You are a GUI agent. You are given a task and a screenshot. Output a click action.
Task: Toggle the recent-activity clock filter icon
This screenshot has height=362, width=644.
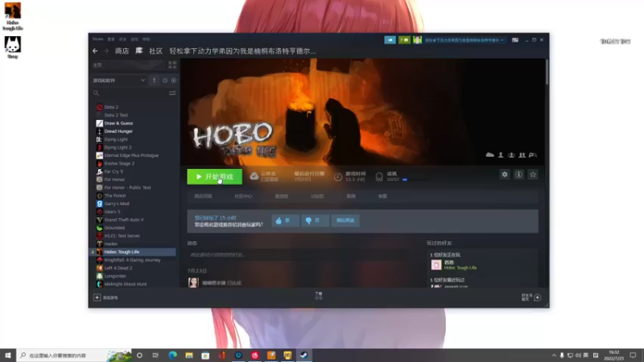click(x=165, y=80)
